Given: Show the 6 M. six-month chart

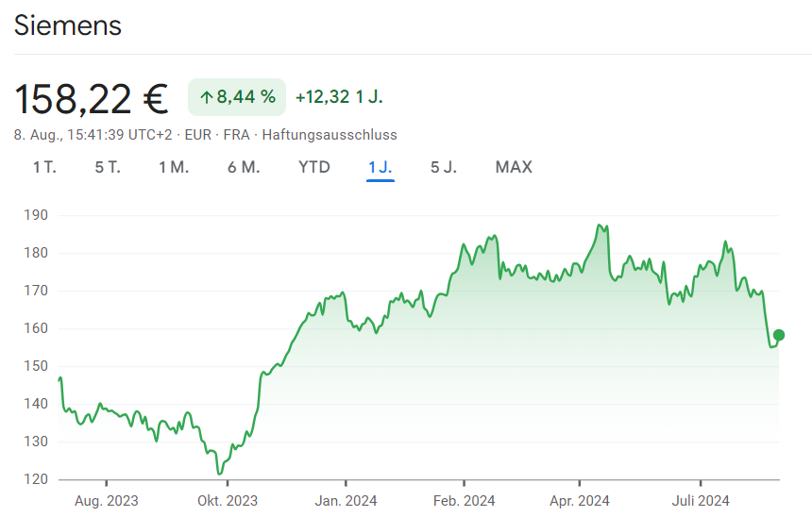Looking at the screenshot, I should tap(244, 167).
